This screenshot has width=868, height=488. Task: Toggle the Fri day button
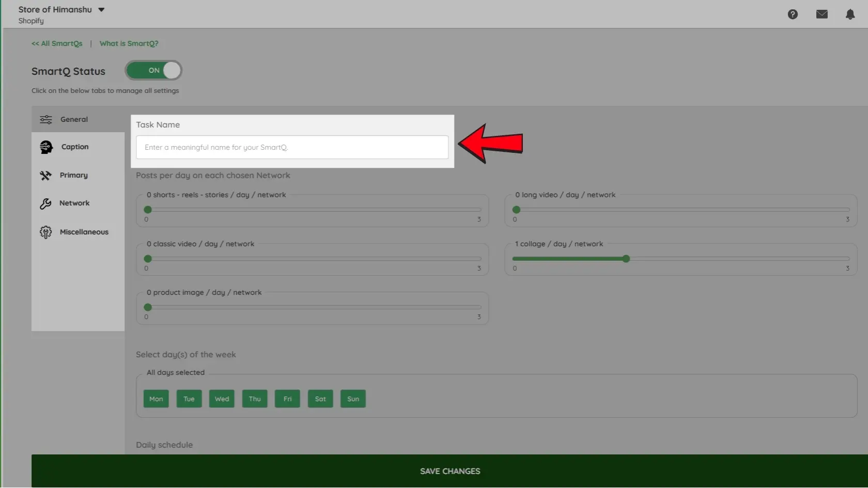coord(287,399)
